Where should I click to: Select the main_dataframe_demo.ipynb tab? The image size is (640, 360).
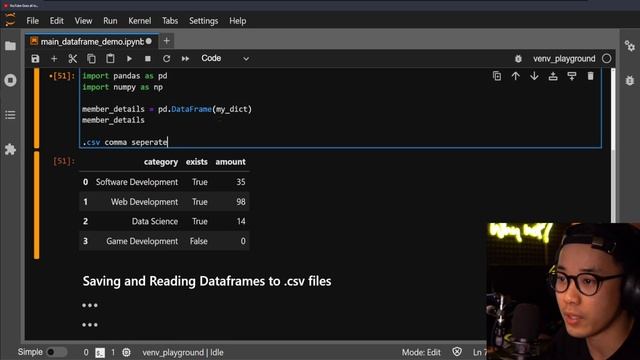[92, 42]
